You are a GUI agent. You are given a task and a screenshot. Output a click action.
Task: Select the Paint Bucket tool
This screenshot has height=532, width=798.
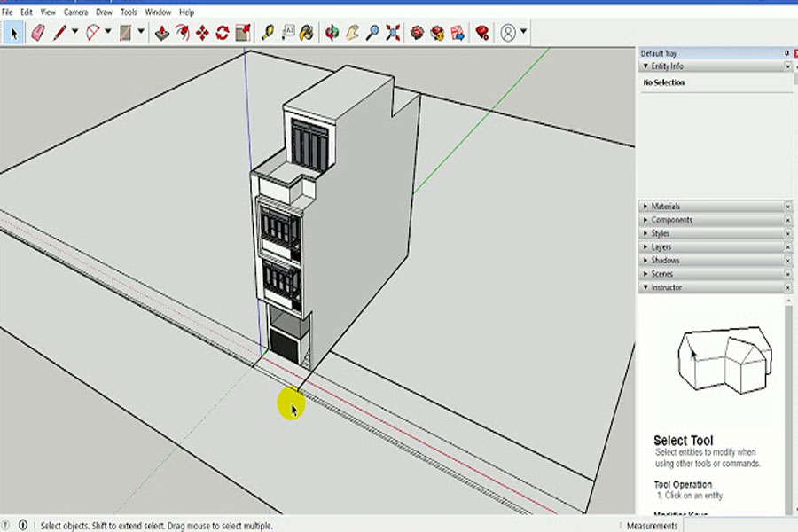307,33
